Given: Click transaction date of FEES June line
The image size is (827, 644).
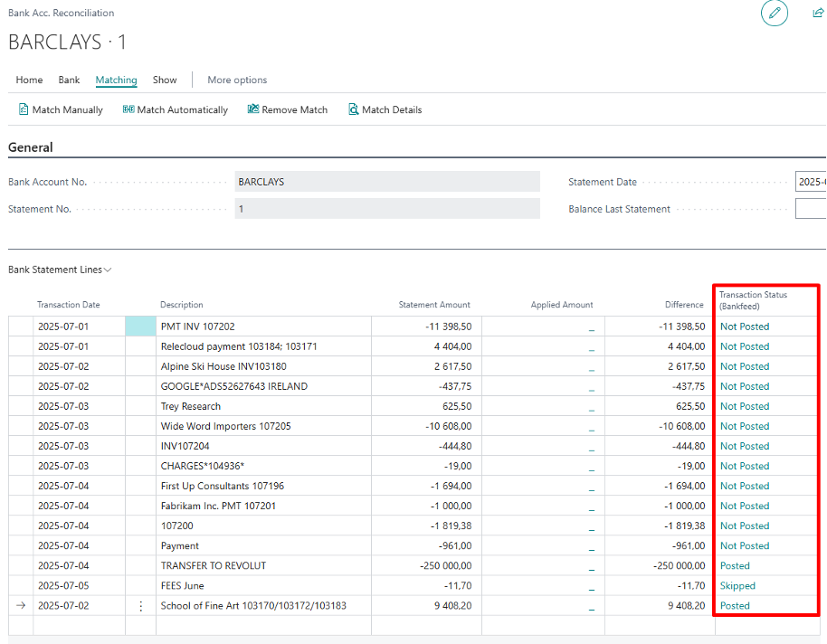Looking at the screenshot, I should (x=63, y=585).
